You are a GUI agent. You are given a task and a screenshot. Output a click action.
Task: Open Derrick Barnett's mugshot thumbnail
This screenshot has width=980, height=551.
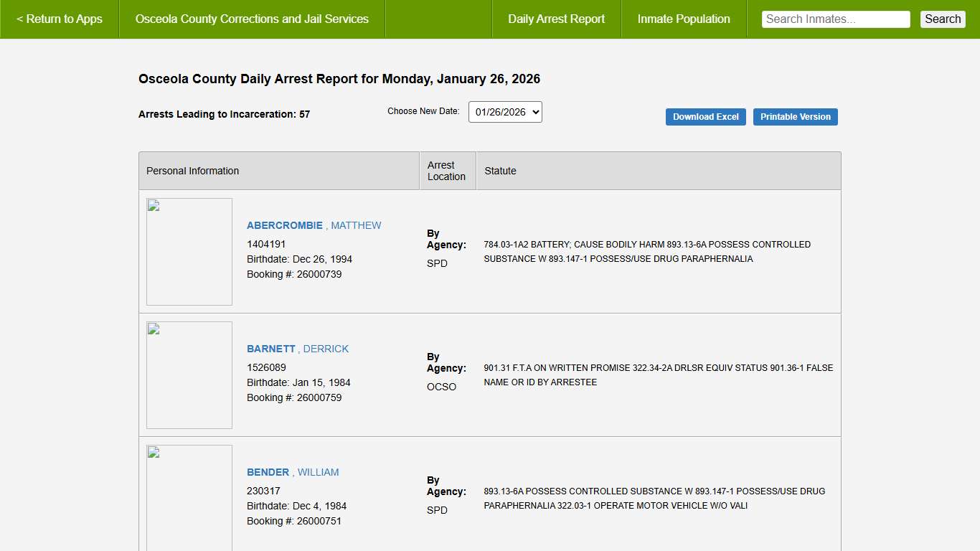click(x=189, y=375)
